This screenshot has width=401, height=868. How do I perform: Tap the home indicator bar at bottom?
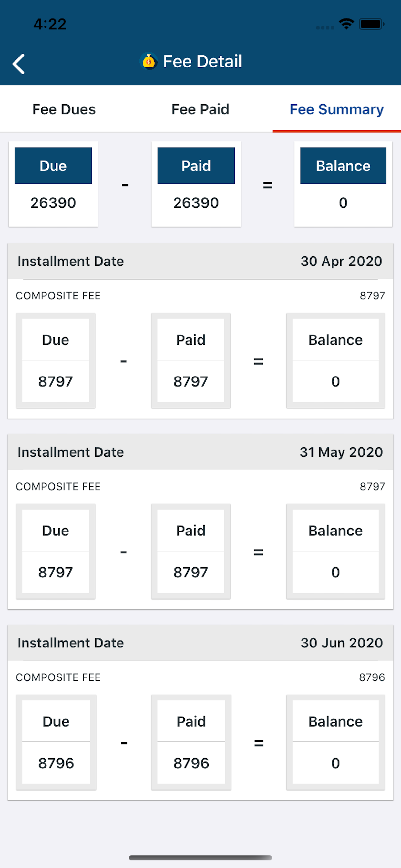(200, 858)
